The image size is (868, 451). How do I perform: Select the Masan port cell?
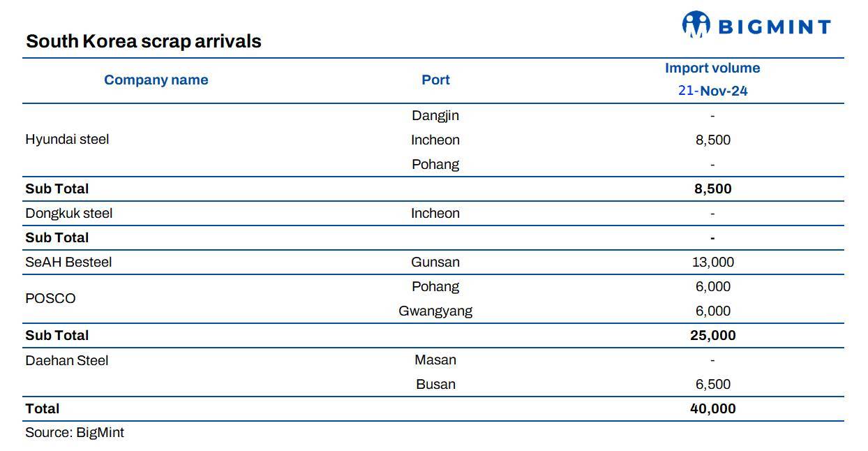[435, 360]
